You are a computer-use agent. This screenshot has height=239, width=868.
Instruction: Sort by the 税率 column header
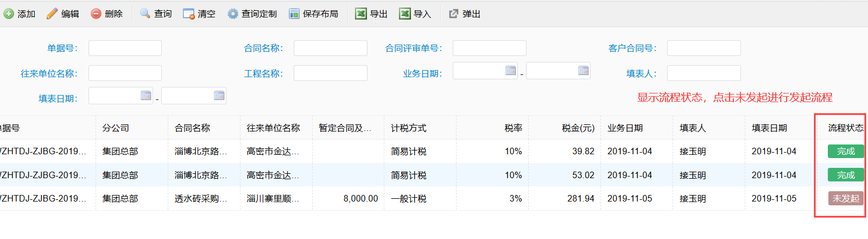click(492, 128)
